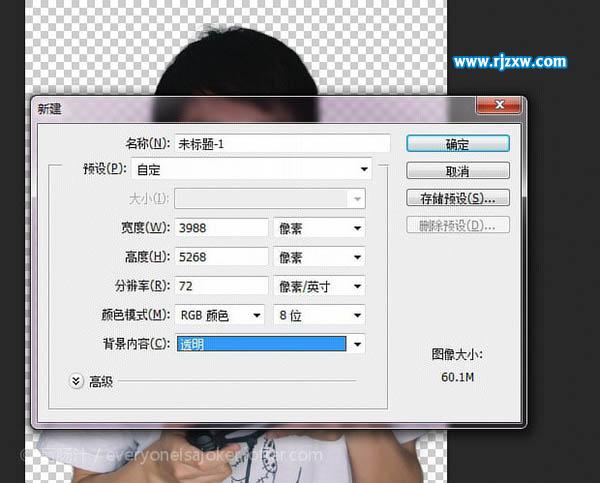Screen dimensions: 600x483
Task: Click the 取消 button
Action: [458, 171]
